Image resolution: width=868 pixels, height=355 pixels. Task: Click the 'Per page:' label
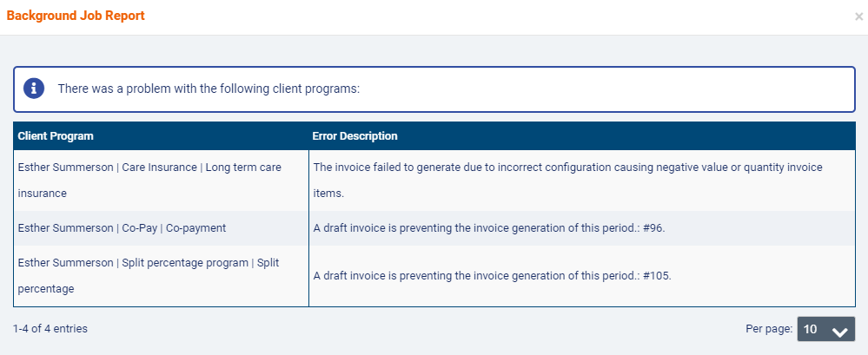coord(769,329)
